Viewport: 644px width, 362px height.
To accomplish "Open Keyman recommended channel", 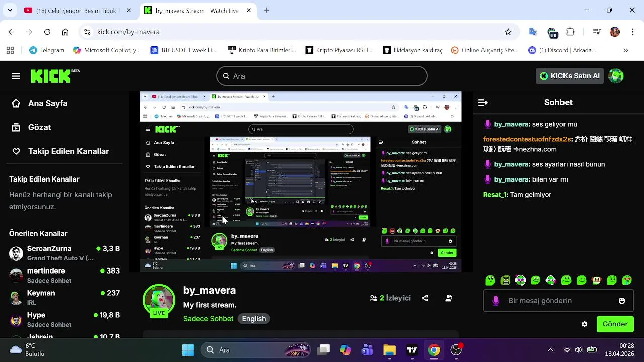I will tap(64, 297).
